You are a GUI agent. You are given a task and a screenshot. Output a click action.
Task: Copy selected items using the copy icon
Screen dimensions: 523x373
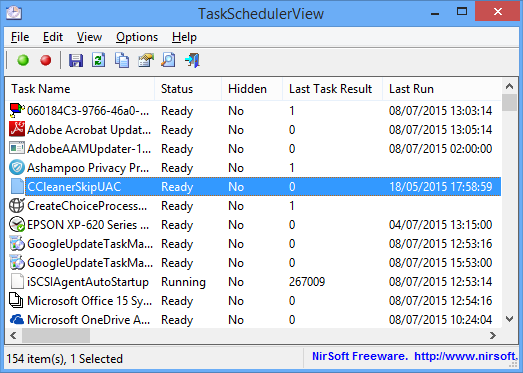click(122, 60)
